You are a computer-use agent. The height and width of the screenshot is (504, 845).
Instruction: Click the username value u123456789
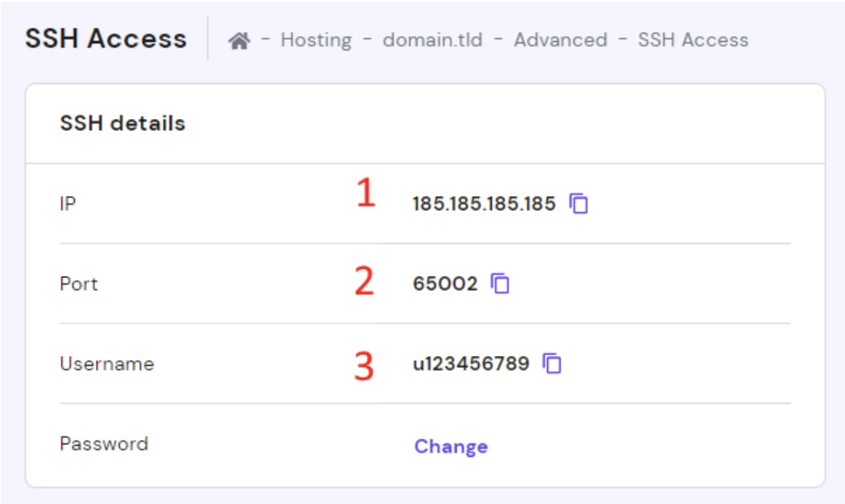click(x=471, y=364)
